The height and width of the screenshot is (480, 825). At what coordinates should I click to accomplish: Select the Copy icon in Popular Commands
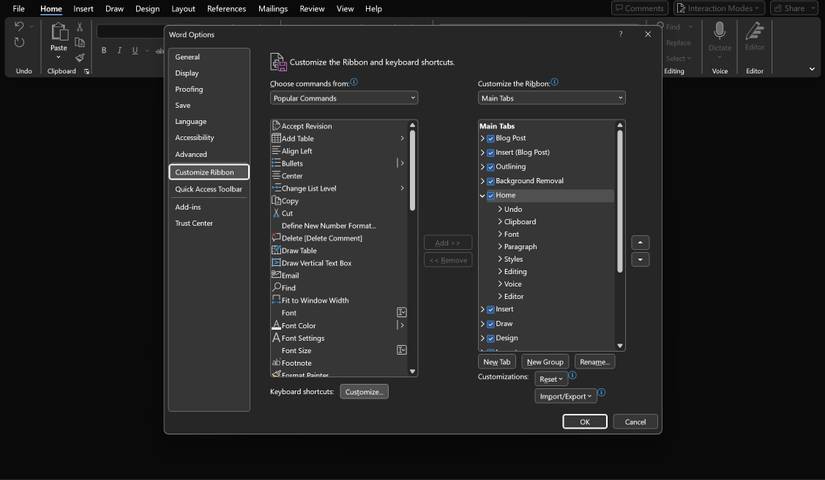(276, 201)
